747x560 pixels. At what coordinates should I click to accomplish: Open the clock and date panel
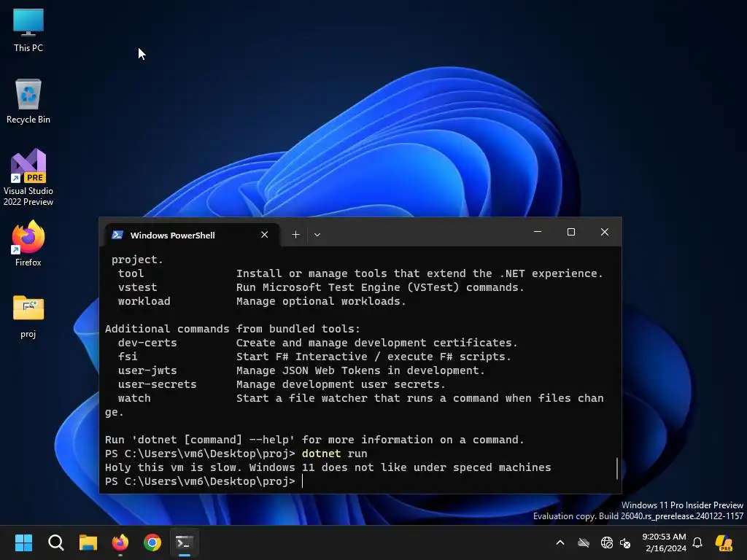665,542
